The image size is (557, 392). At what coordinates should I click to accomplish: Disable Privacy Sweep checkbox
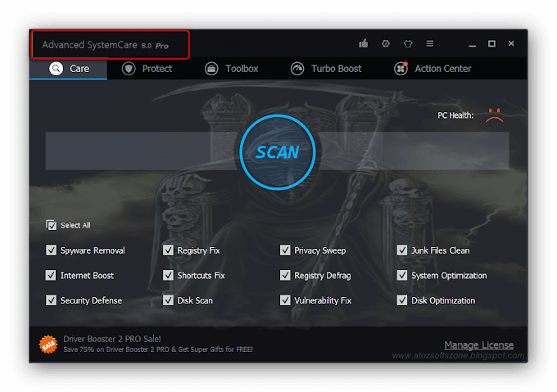[x=285, y=250]
